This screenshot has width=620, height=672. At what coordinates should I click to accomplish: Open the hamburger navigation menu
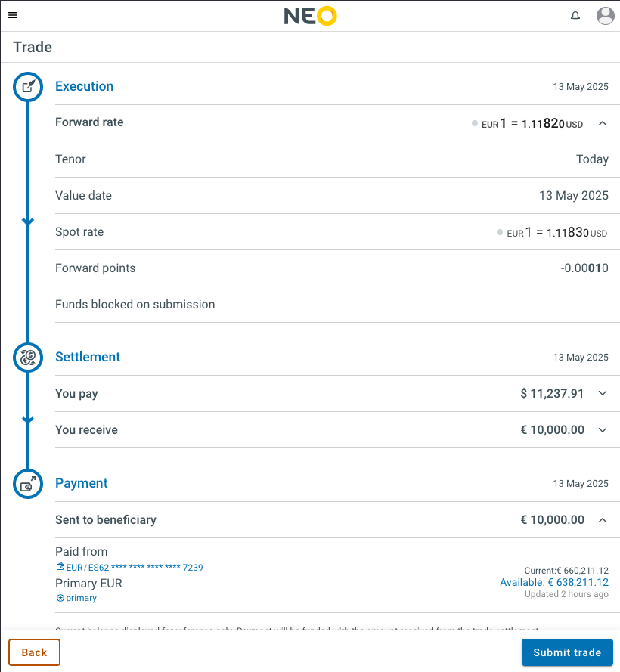(13, 15)
